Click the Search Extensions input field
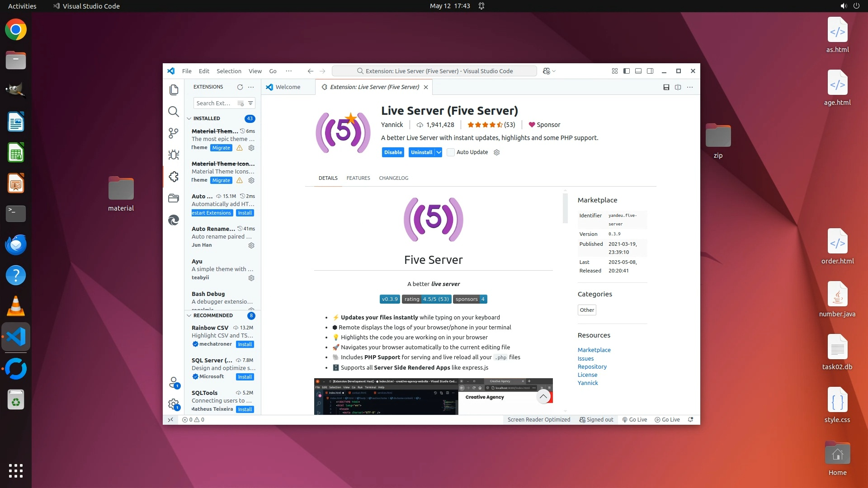 point(214,103)
